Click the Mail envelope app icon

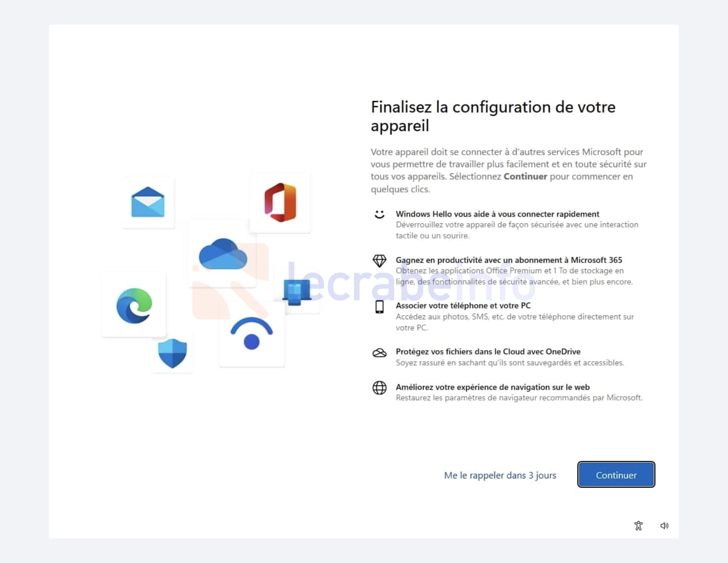pos(148,202)
